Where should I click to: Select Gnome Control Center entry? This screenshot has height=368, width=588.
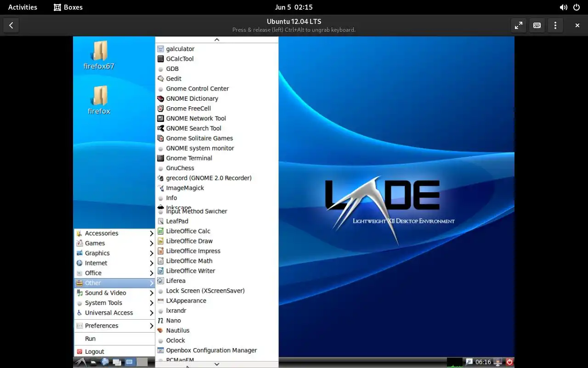pyautogui.click(x=217, y=88)
